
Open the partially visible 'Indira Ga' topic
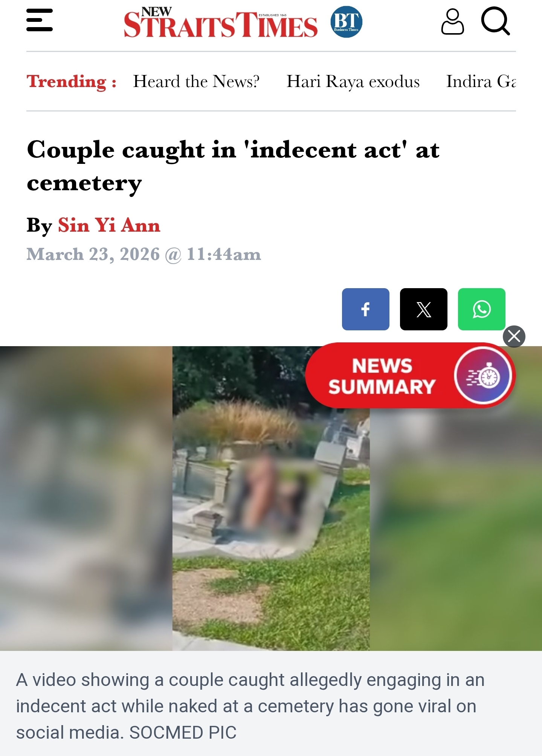(481, 82)
